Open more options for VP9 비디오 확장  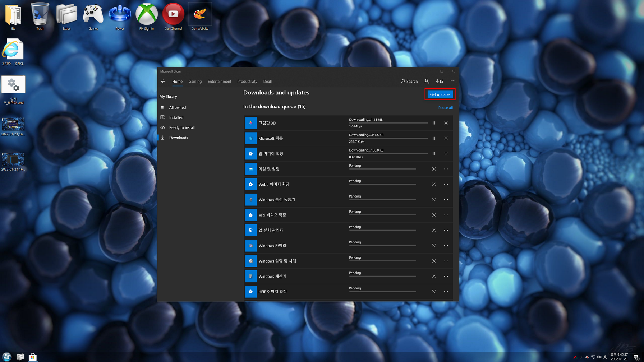pyautogui.click(x=446, y=215)
